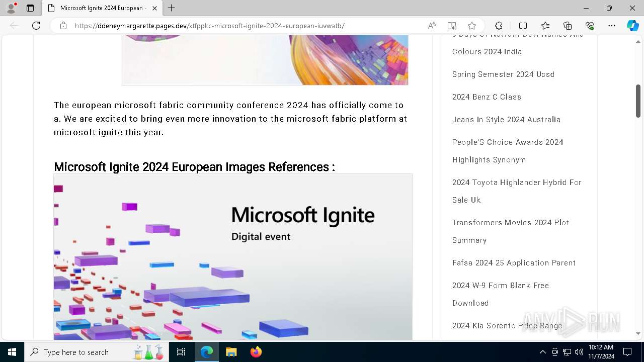Open the Windows Start menu
The width and height of the screenshot is (644, 362).
point(12,352)
